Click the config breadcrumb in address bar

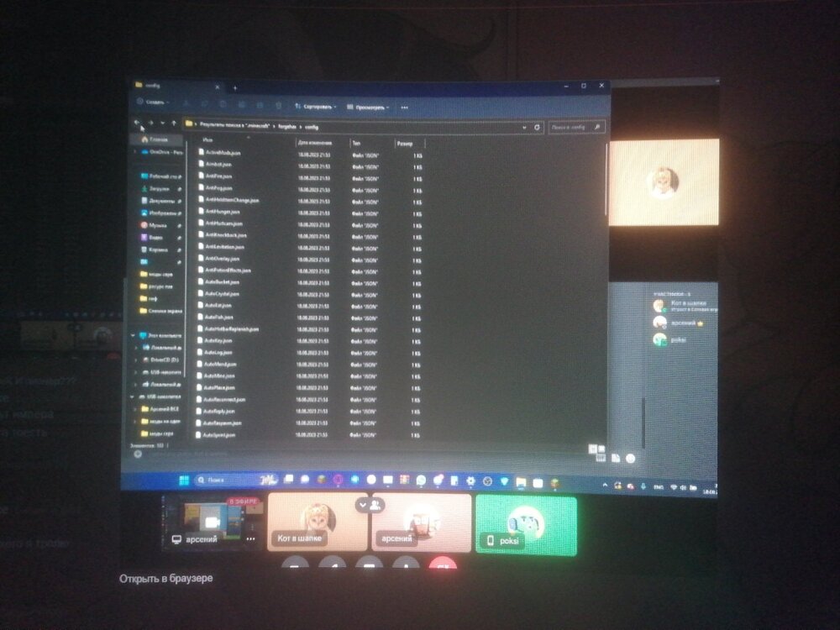click(x=312, y=127)
